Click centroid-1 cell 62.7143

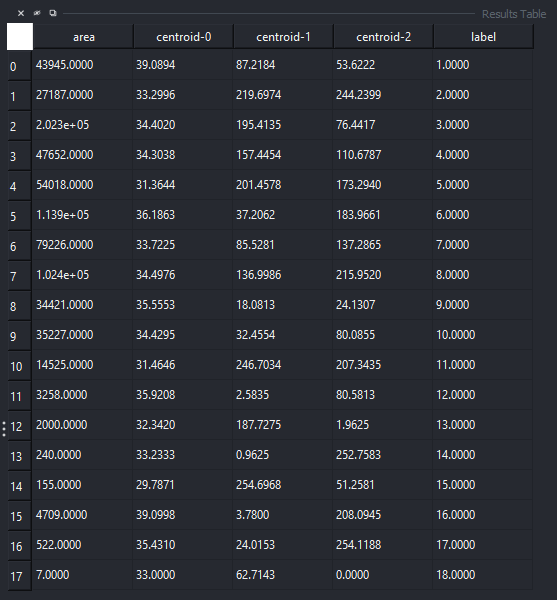pos(283,575)
